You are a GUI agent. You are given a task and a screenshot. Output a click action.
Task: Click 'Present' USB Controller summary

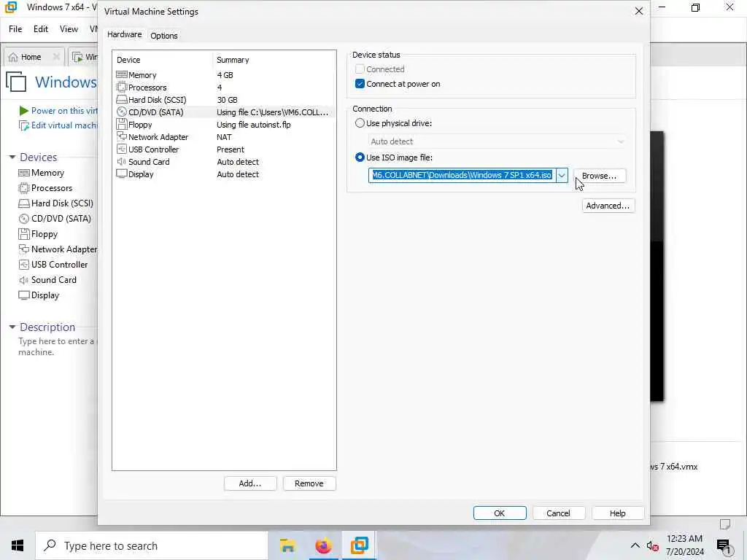point(231,149)
